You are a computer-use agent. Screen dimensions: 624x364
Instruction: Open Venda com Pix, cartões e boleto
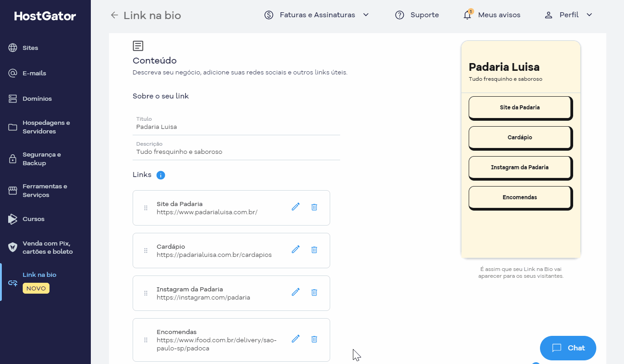[x=47, y=247]
